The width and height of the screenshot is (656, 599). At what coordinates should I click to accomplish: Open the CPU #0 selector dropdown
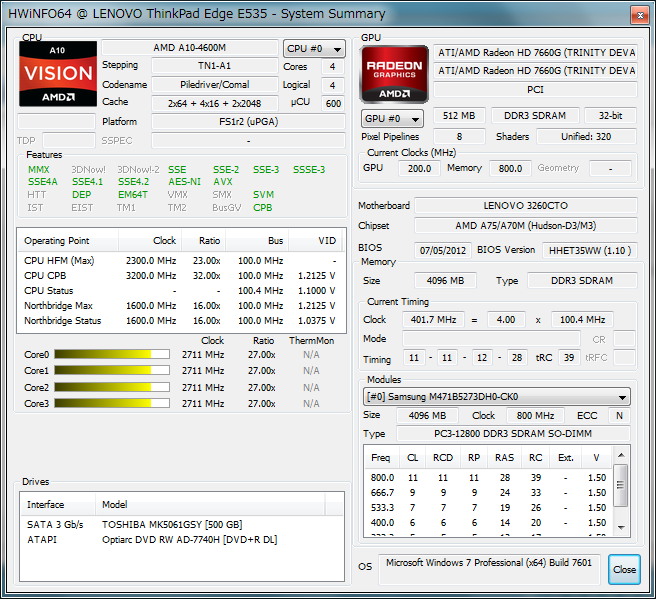click(313, 48)
